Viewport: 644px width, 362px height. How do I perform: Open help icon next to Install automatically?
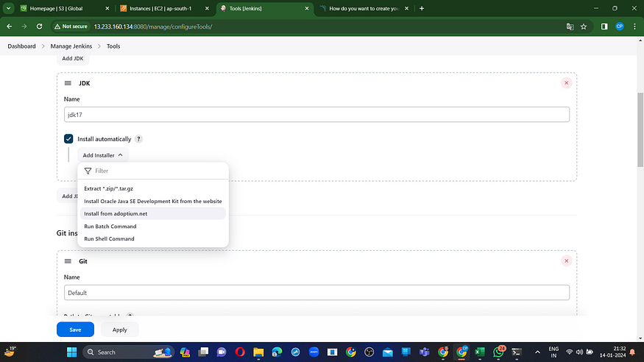pyautogui.click(x=139, y=139)
